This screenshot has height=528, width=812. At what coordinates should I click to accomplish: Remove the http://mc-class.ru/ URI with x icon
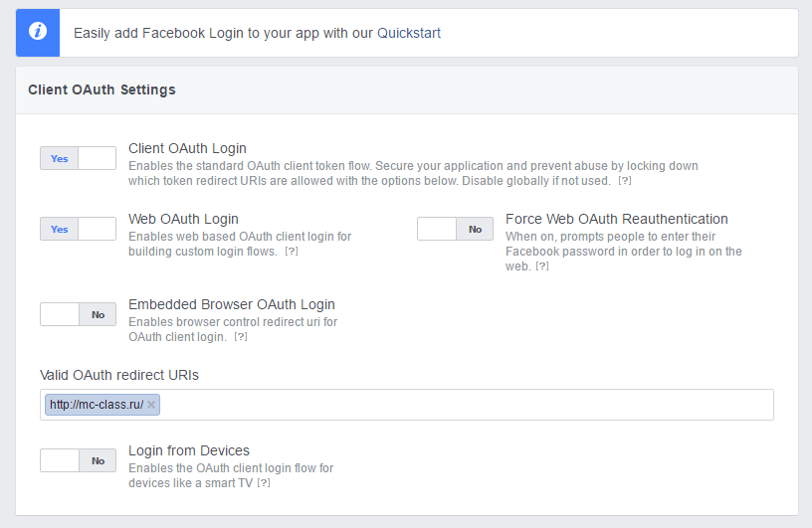click(150, 405)
